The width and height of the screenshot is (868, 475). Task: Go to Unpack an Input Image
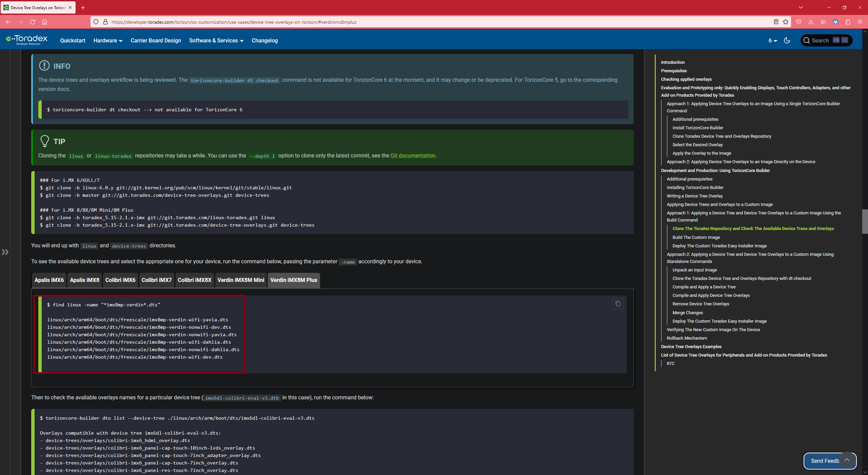pyautogui.click(x=694, y=270)
